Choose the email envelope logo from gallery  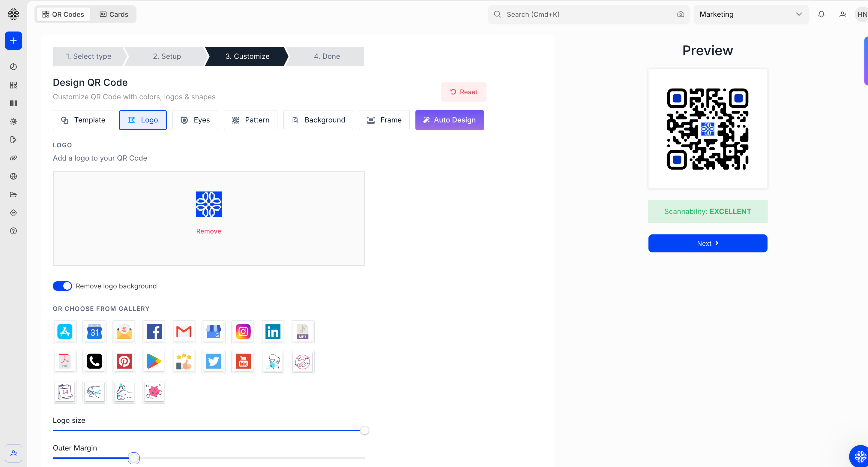(124, 332)
